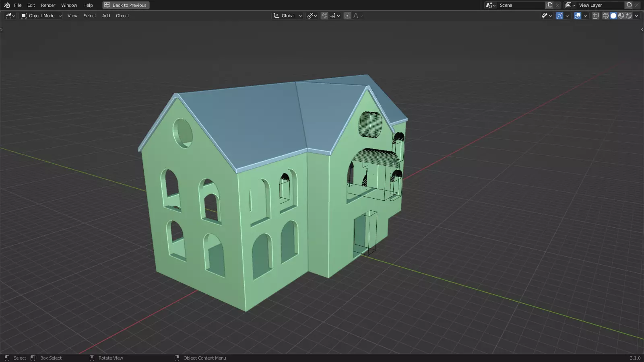Toggle the show gizmo button
The image size is (644, 362).
click(559, 16)
